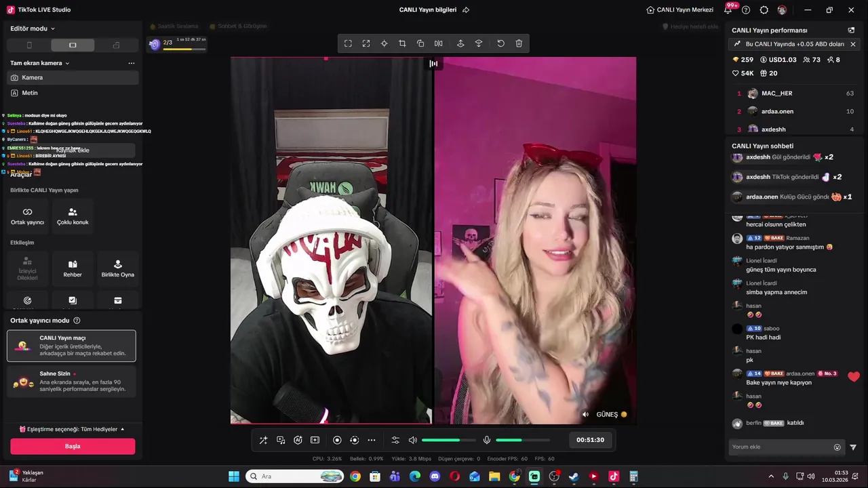Open more options three dots in bottom bar
868x488 pixels.
pos(372,440)
